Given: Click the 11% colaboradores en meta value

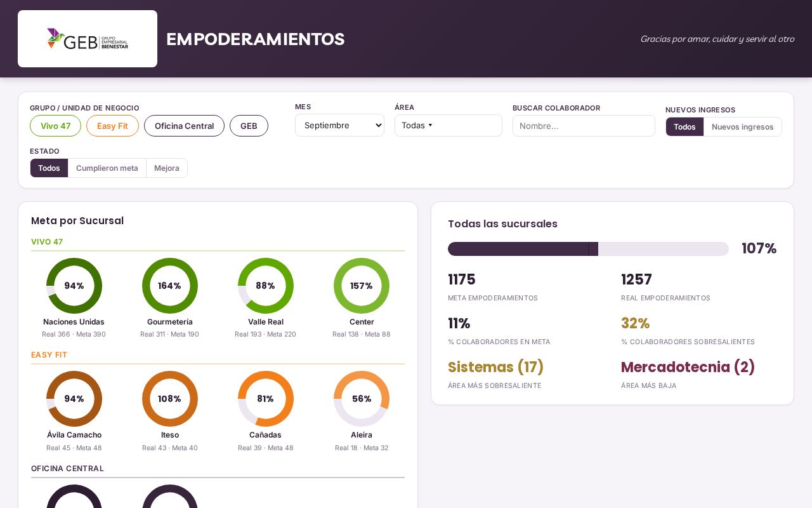Looking at the screenshot, I should 459,323.
